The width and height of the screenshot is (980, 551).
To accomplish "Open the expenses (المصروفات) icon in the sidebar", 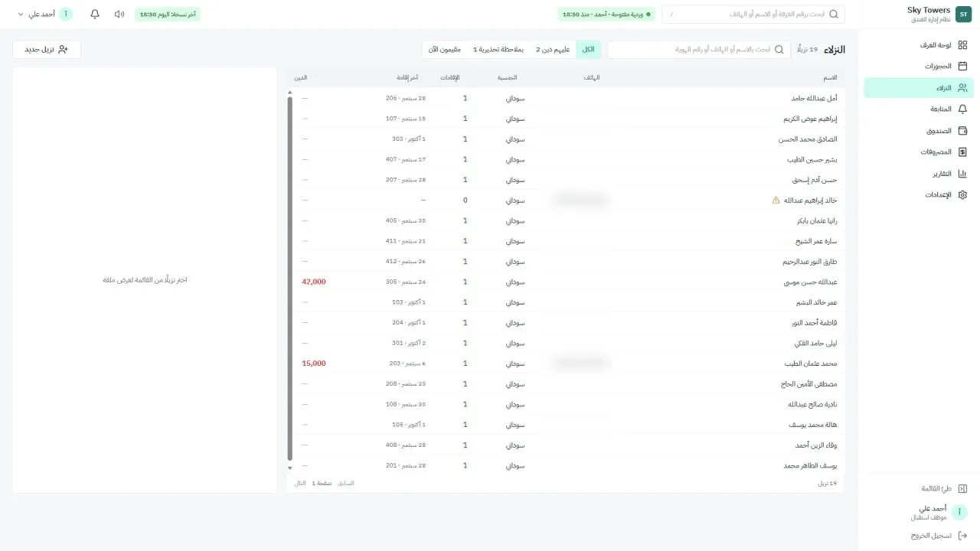I will point(962,152).
